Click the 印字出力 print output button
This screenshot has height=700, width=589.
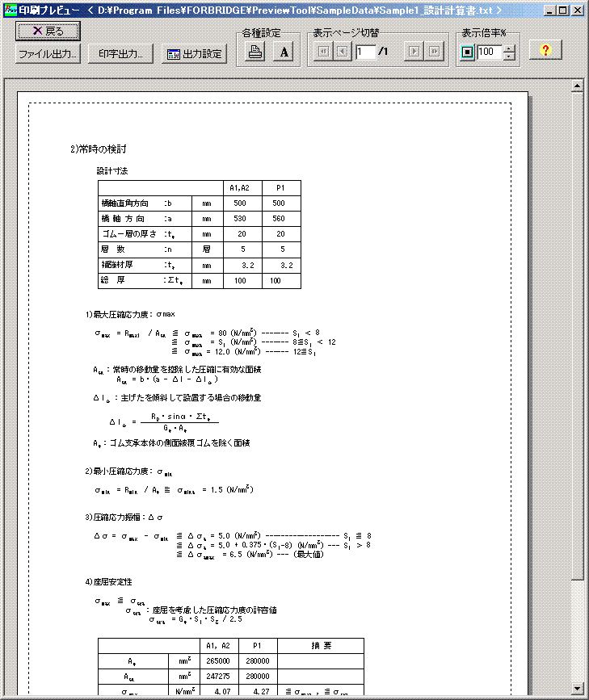(120, 53)
